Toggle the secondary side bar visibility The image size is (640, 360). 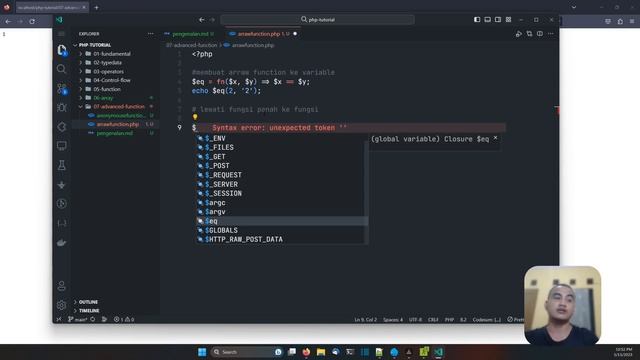[498, 20]
